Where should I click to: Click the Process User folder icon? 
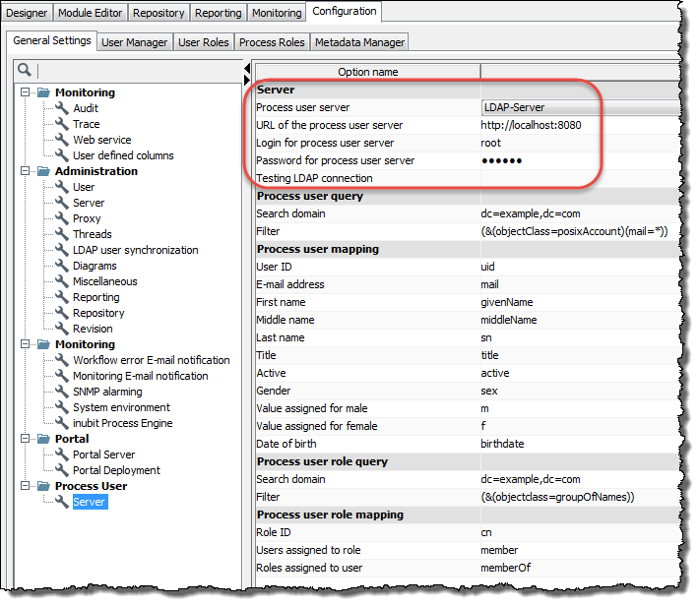pos(43,486)
